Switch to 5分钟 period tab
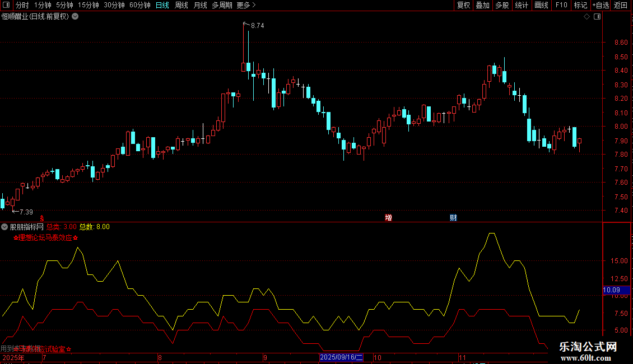The image size is (633, 364). tap(64, 5)
